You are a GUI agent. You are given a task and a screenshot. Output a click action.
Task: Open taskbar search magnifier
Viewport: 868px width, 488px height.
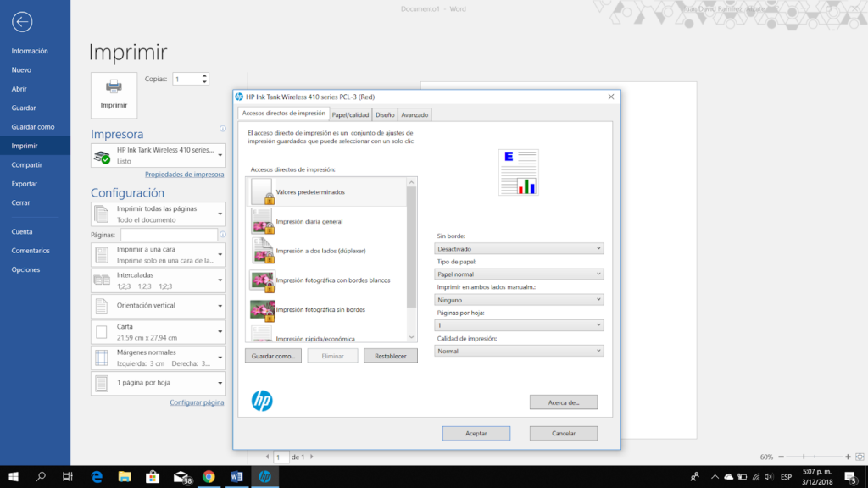click(41, 476)
